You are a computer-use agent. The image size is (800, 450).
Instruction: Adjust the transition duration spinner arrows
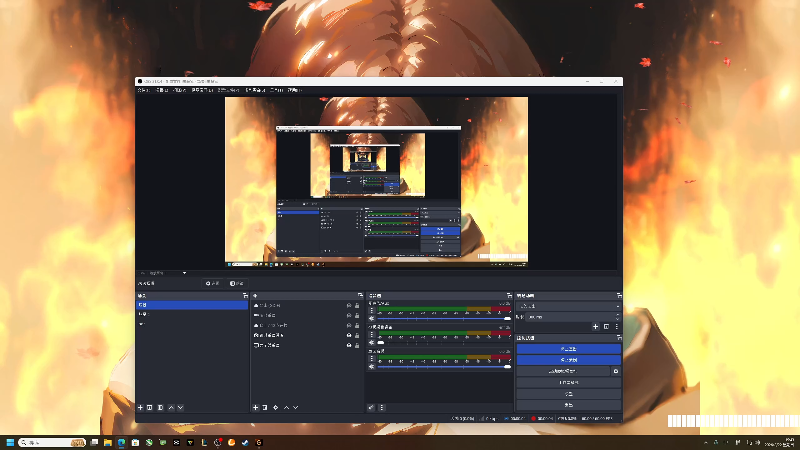tap(617, 317)
